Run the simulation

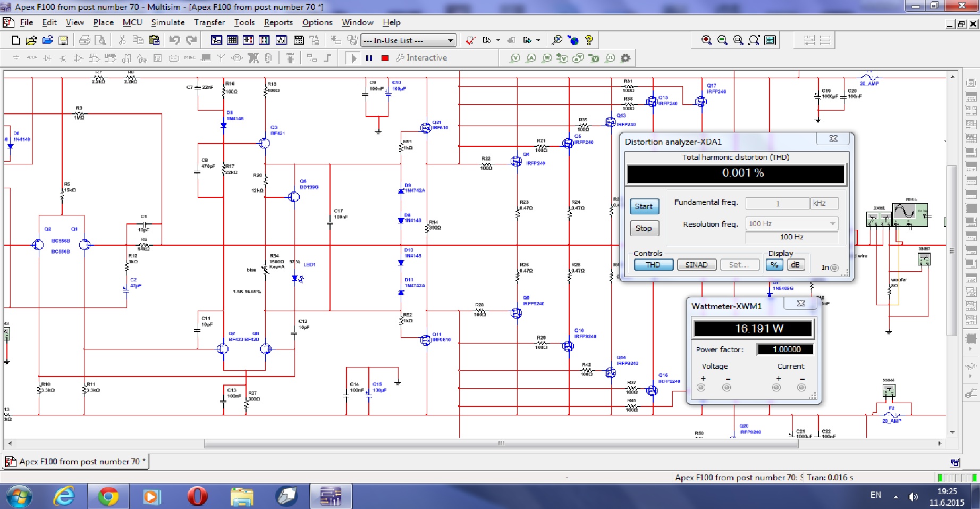(353, 58)
